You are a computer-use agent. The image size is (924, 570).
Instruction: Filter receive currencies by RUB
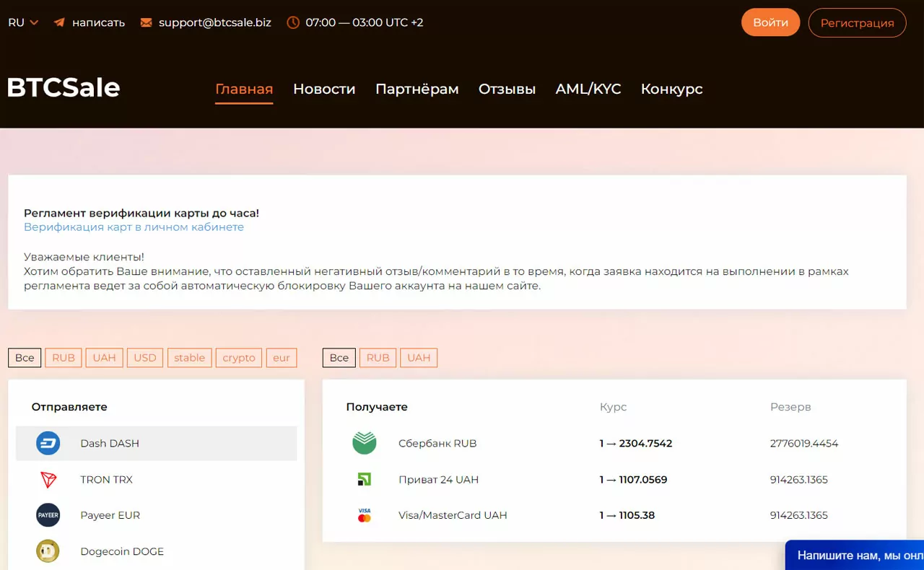[378, 358]
